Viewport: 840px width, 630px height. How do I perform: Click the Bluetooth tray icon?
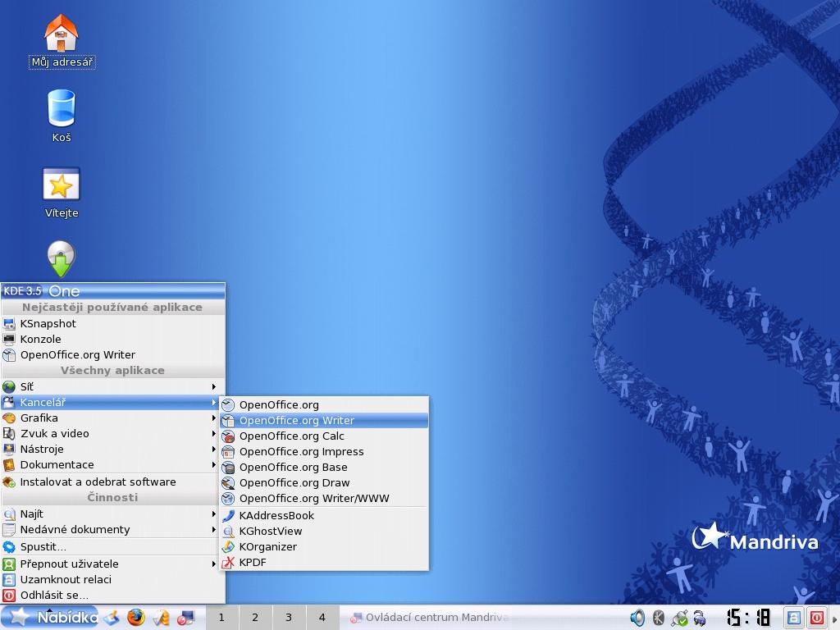point(659,618)
